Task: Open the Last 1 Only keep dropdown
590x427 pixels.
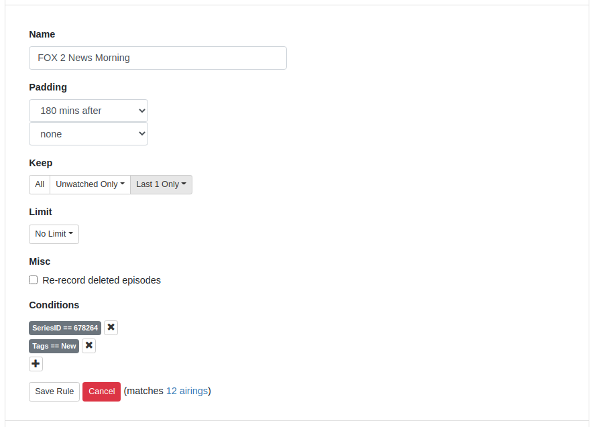Action: pyautogui.click(x=161, y=184)
